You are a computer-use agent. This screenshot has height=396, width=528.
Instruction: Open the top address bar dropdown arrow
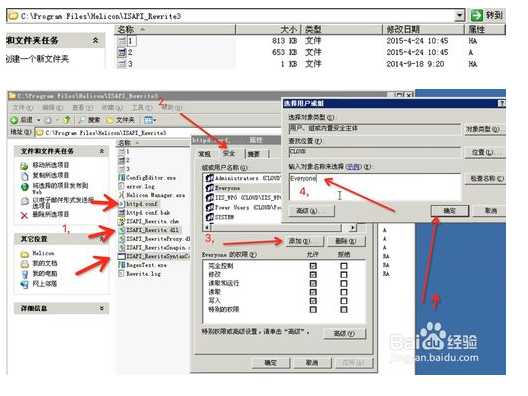(460, 15)
